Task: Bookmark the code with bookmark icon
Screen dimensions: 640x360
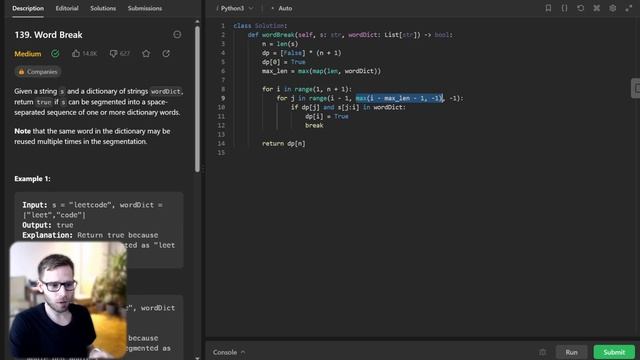Action: click(x=548, y=8)
